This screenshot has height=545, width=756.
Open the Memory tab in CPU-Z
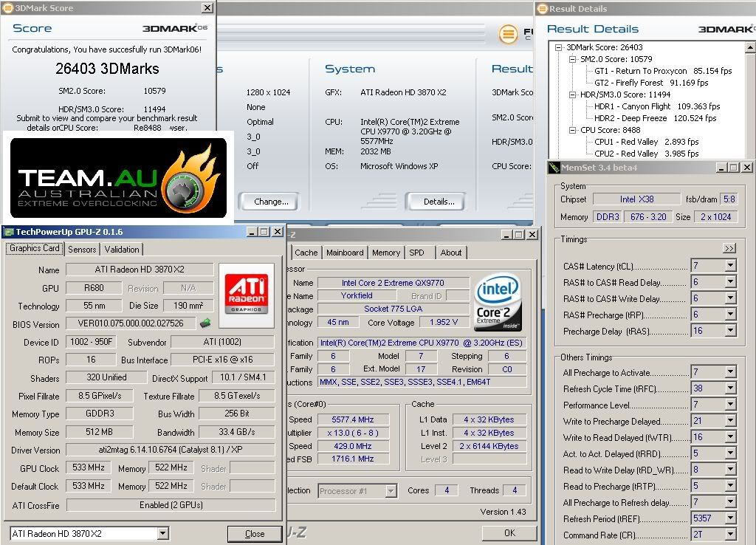(385, 253)
